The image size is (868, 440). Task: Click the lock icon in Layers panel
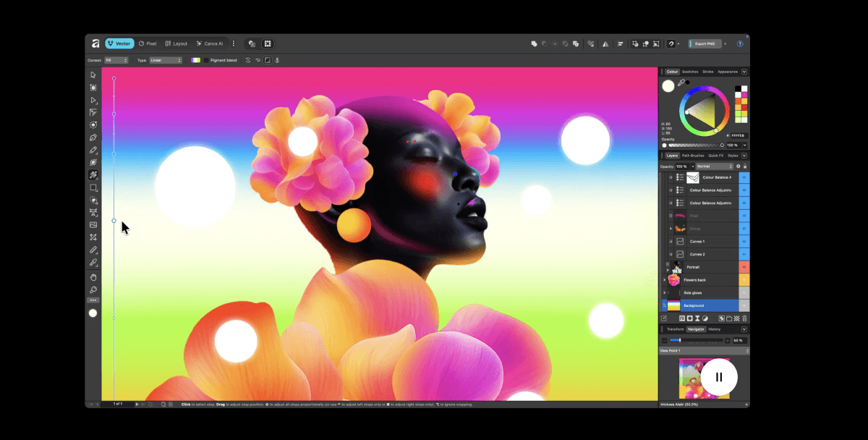point(745,166)
